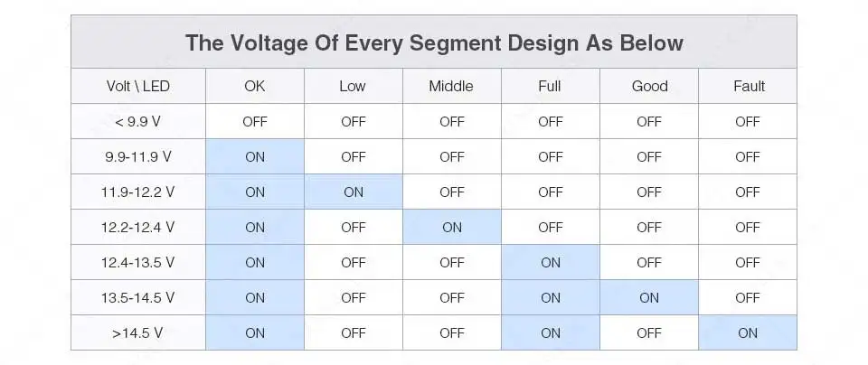Click the Fault column header

748,86
